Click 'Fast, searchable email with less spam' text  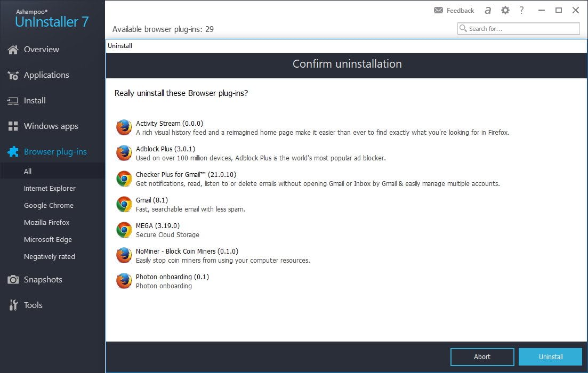pyautogui.click(x=190, y=209)
